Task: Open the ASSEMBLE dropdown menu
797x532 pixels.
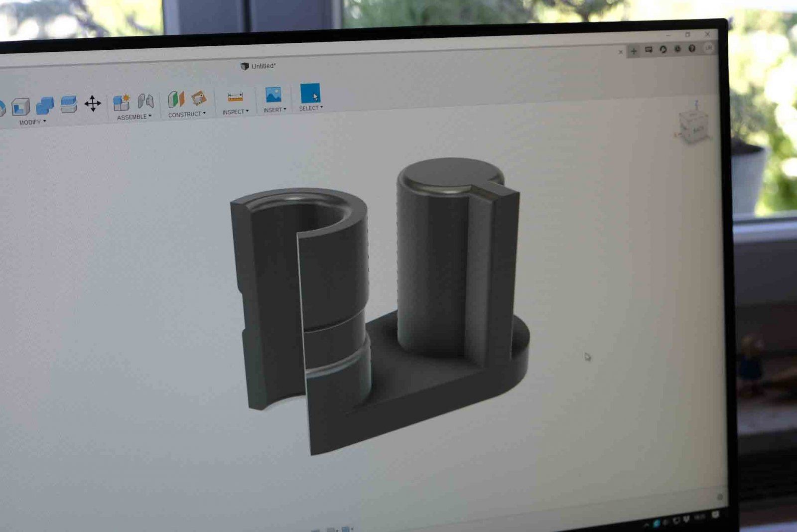Action: click(x=134, y=117)
